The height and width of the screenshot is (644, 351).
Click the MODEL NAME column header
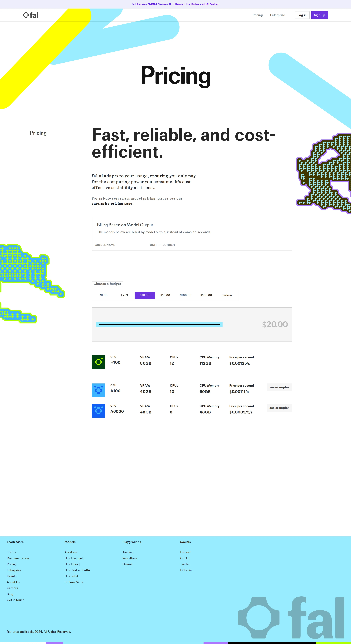pos(105,245)
